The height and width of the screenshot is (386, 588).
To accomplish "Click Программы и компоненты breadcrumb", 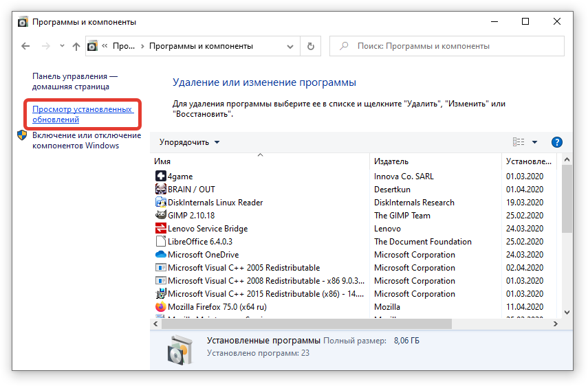I will (201, 46).
